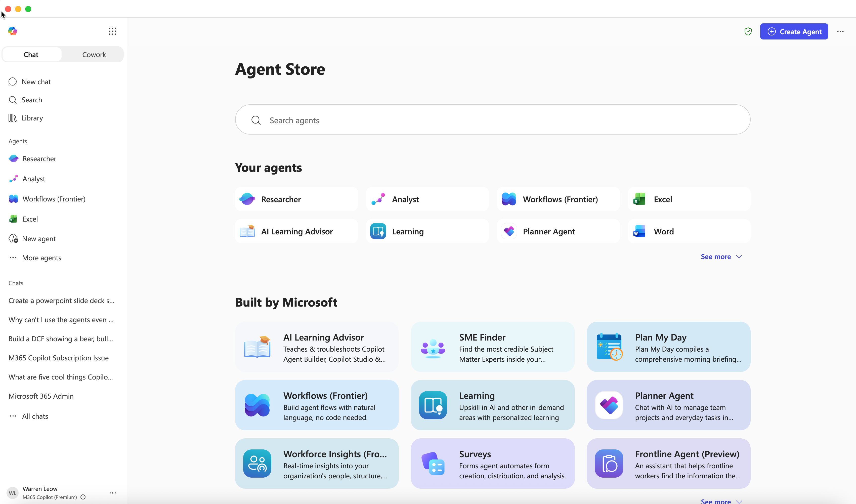This screenshot has width=856, height=504.
Task: Click the Plan My Day calendar icon
Action: 609,347
